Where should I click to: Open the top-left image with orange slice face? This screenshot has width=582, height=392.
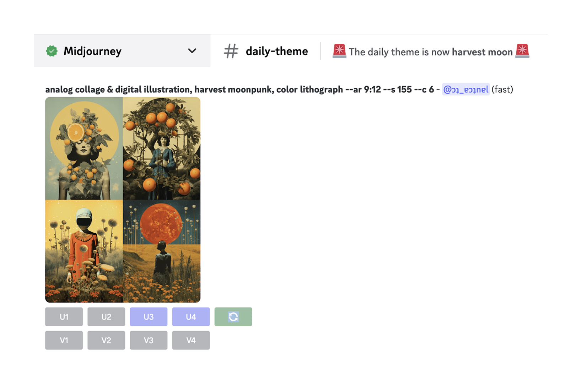pos(84,148)
